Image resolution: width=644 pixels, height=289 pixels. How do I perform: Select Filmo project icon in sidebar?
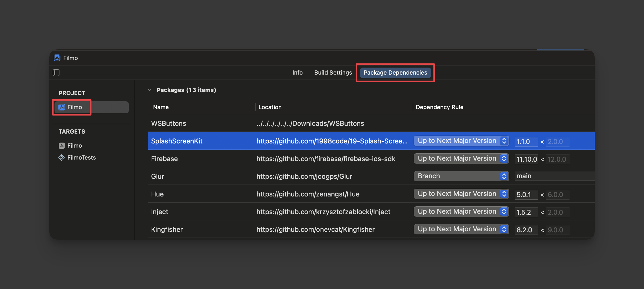(62, 107)
